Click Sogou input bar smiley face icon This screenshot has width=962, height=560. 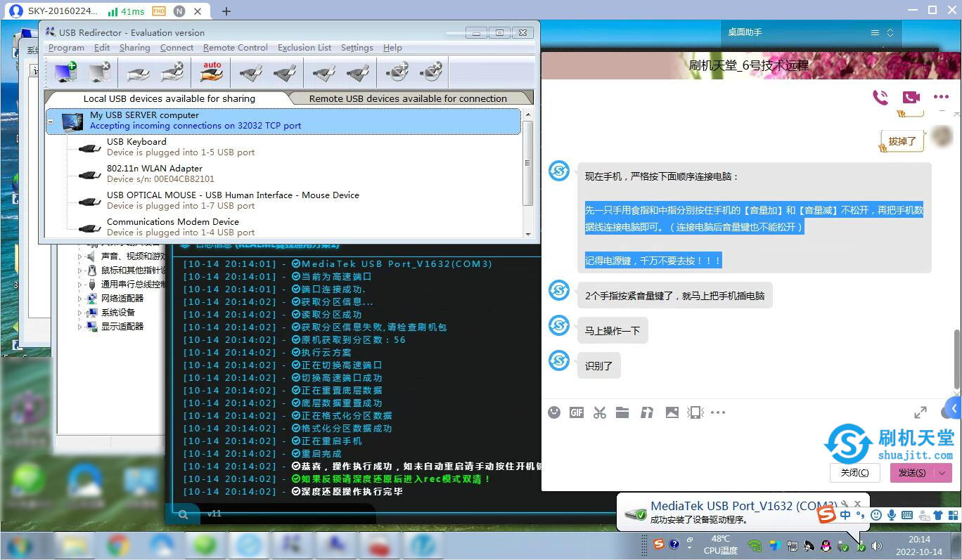(876, 515)
